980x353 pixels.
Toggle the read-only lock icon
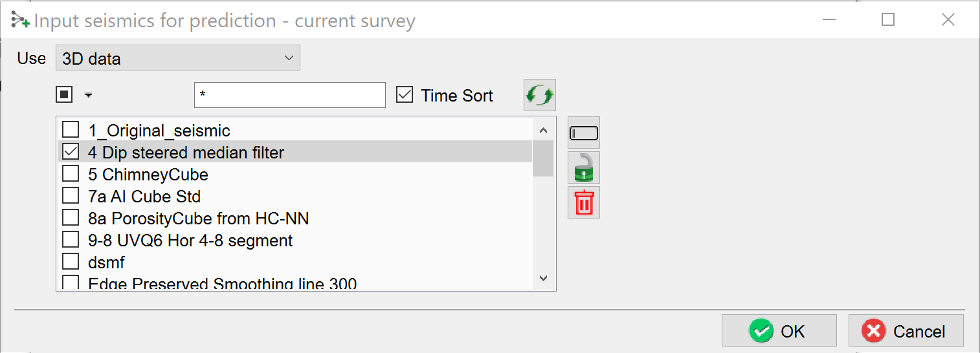coord(583,168)
